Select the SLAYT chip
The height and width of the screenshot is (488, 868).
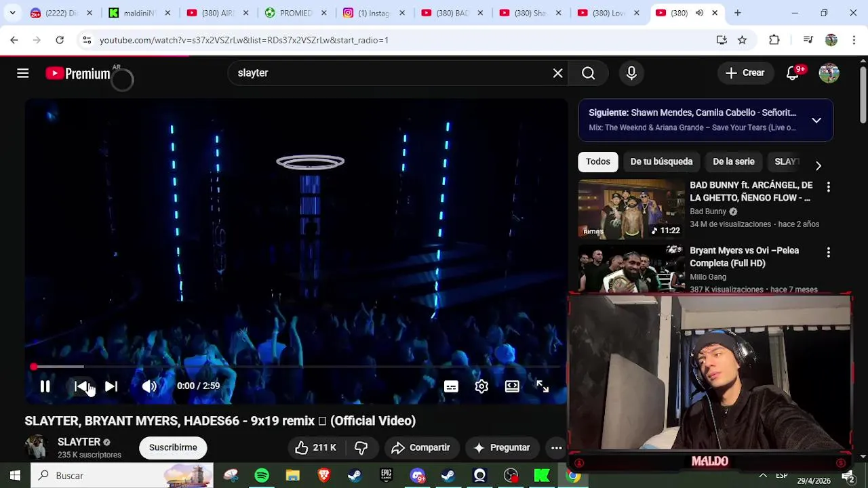pos(787,161)
